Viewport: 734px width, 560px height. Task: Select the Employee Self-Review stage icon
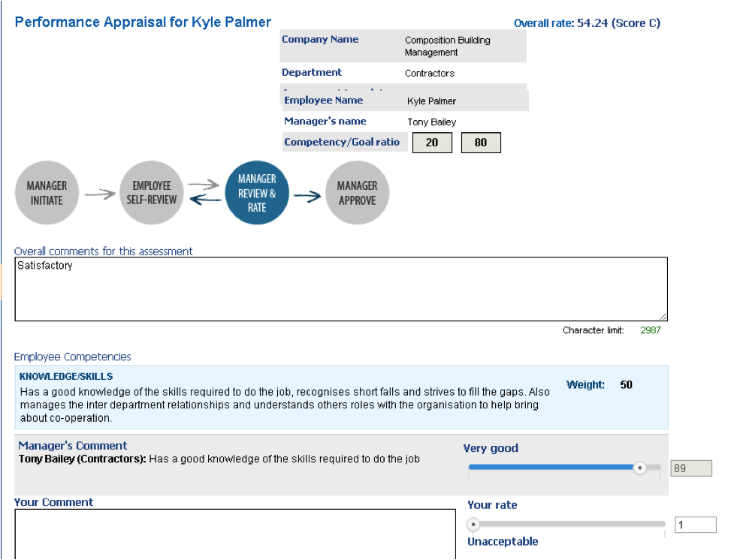(152, 193)
